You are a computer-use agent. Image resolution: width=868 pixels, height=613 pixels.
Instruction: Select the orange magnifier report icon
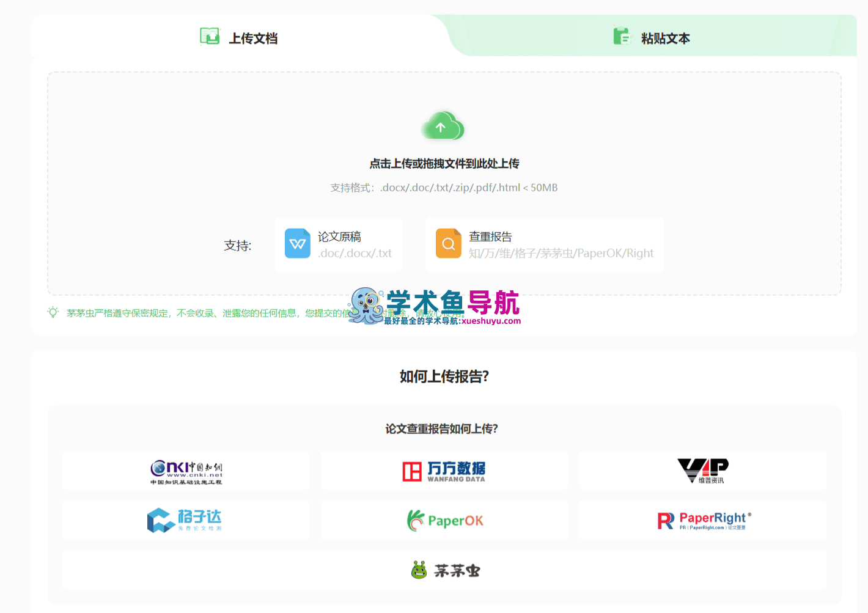click(449, 243)
